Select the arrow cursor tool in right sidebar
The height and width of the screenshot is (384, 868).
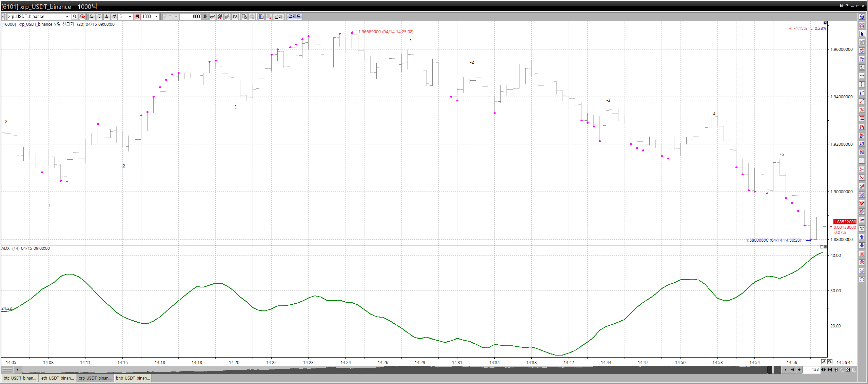point(862,34)
